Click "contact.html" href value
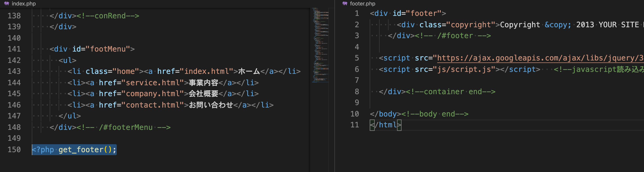 155,105
